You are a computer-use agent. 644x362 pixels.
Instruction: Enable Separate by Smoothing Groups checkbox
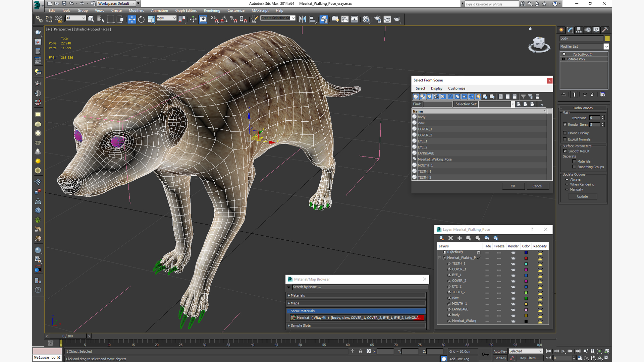(x=574, y=167)
